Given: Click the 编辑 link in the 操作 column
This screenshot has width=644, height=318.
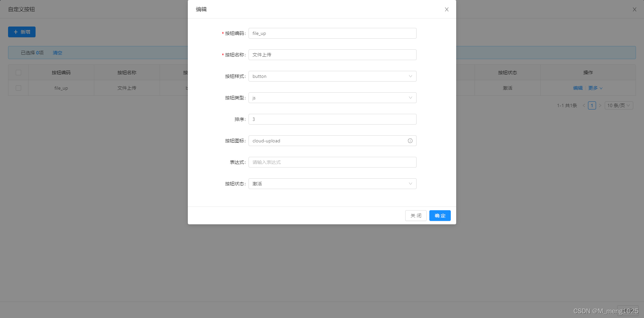Looking at the screenshot, I should tap(578, 88).
